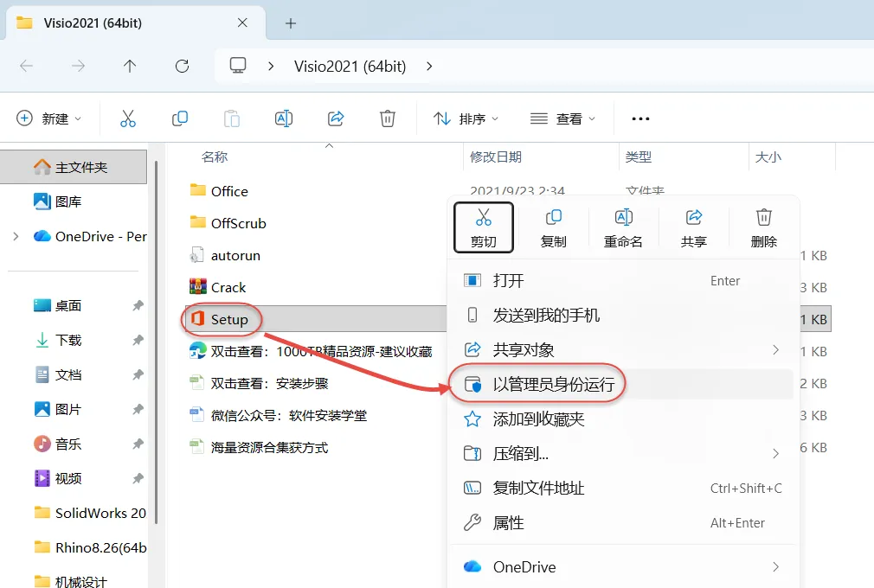The image size is (874, 588).
Task: Click the toolbar Cut scissors icon
Action: 128,118
